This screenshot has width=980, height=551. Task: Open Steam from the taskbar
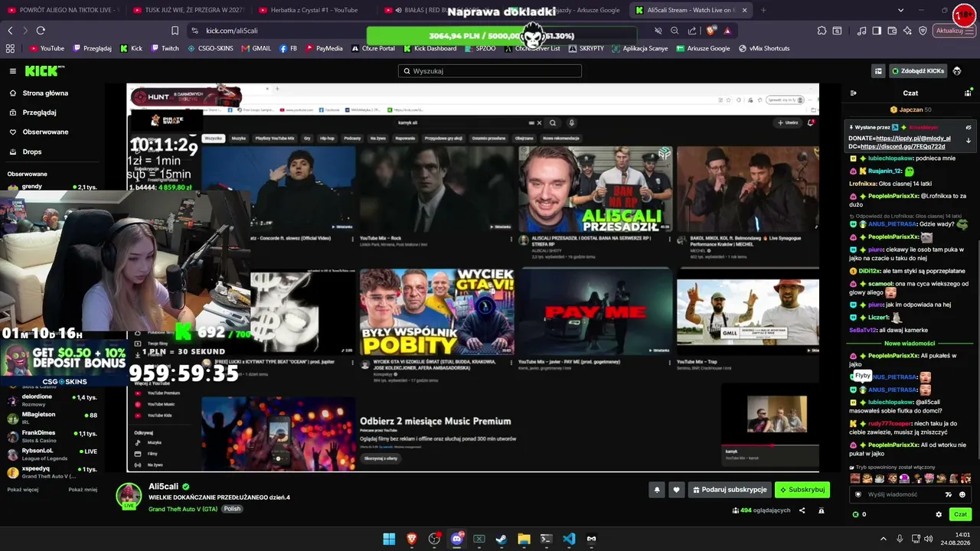tap(501, 539)
